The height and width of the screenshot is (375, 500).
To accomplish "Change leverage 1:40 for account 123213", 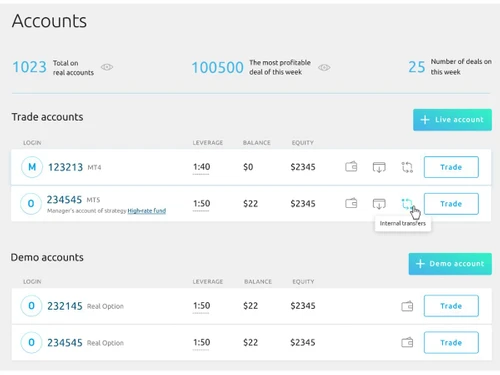I will tap(201, 167).
